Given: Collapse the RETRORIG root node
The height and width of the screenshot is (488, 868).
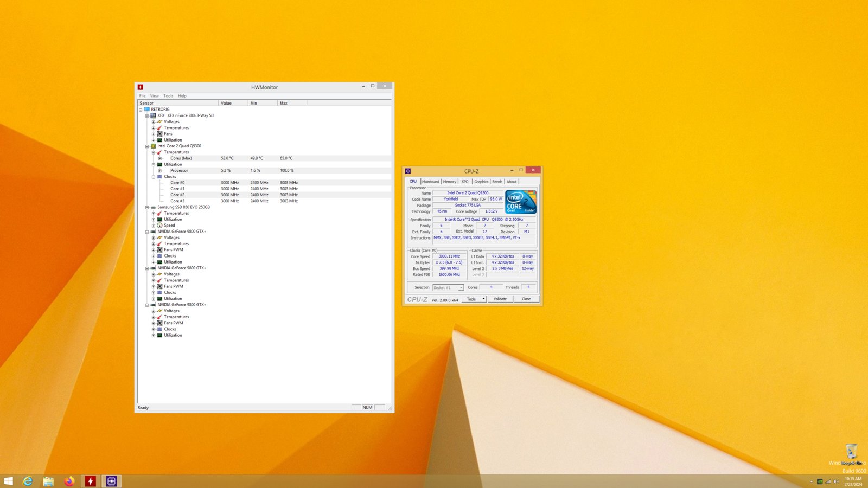Looking at the screenshot, I should [x=141, y=110].
